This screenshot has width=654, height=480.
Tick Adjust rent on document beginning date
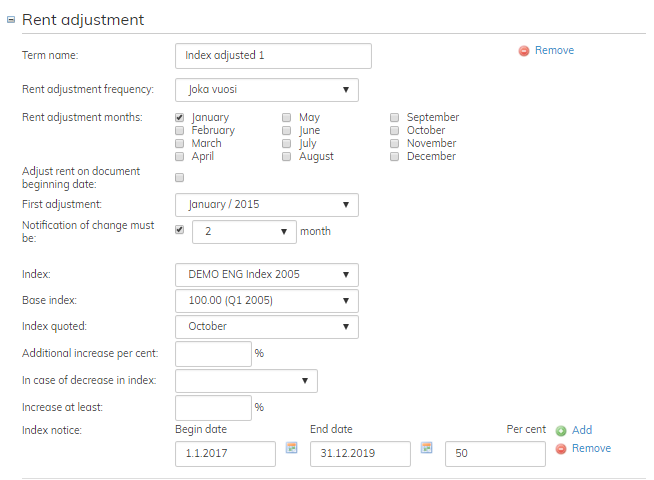click(180, 177)
